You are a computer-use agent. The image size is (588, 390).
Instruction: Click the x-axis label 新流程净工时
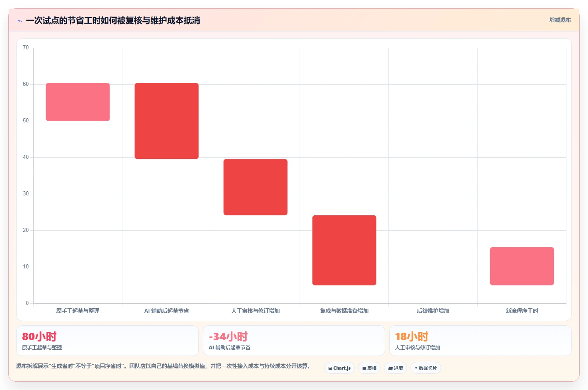[522, 311]
